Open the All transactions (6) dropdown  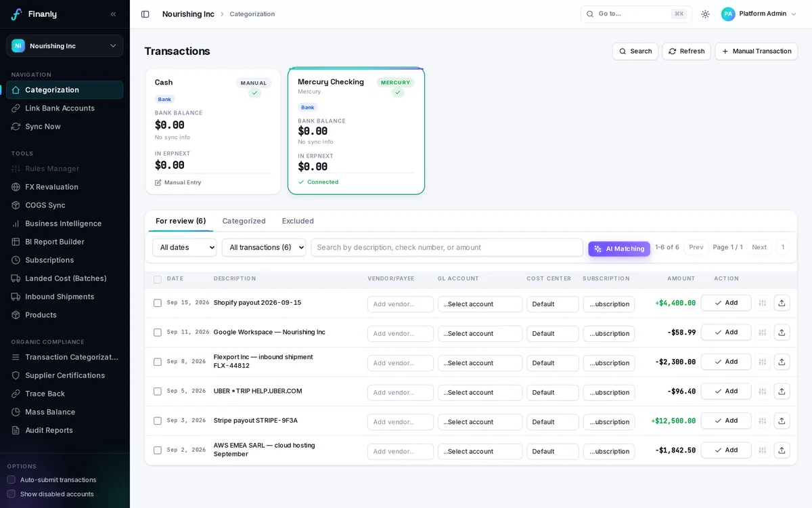point(264,248)
